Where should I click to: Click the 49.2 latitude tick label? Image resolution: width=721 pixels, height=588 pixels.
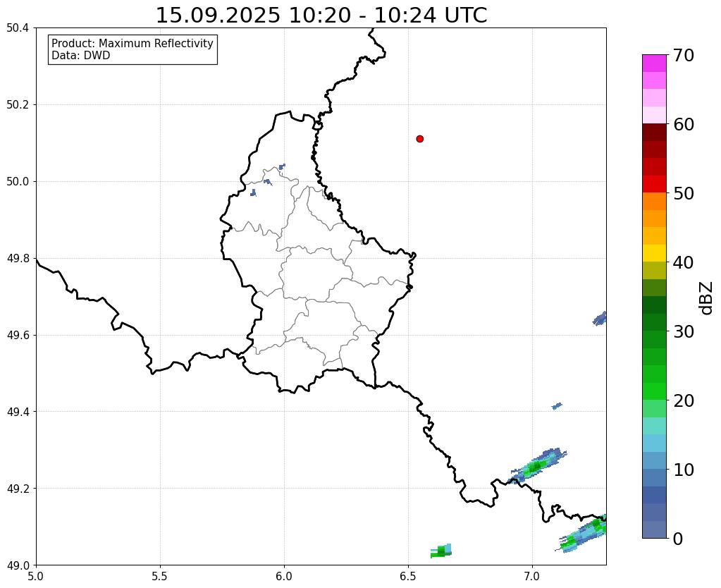click(18, 489)
